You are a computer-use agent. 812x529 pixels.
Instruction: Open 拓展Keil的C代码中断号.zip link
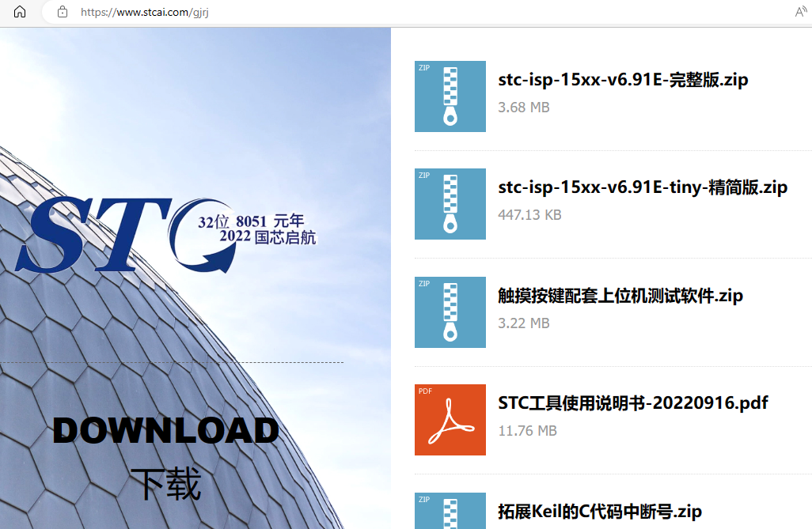tap(600, 512)
